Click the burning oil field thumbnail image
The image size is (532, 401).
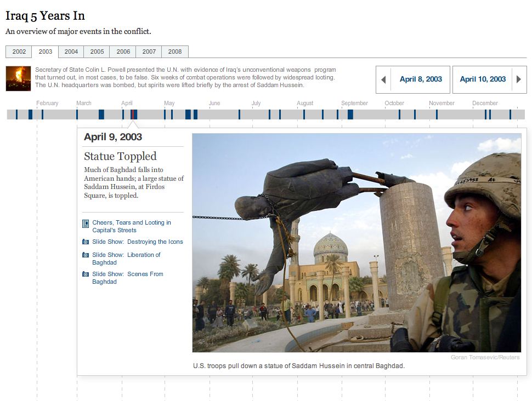coord(18,77)
